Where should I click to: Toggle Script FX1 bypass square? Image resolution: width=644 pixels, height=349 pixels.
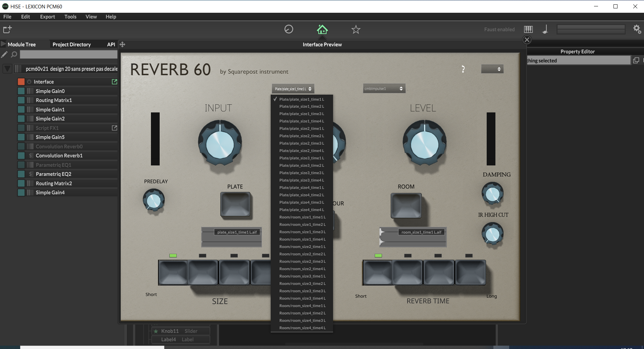coord(21,128)
